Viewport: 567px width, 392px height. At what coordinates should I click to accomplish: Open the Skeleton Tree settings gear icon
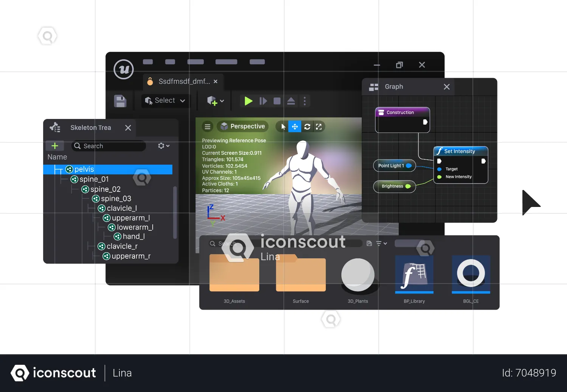click(162, 146)
